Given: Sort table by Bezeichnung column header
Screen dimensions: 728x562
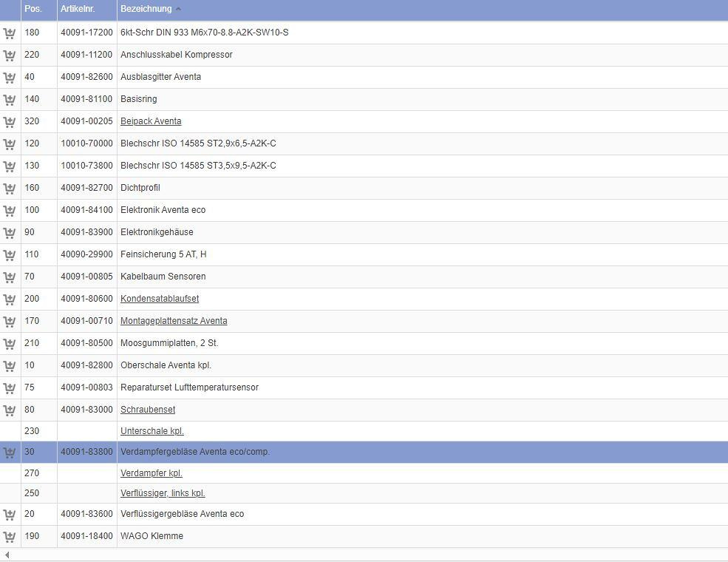Looking at the screenshot, I should pos(146,9).
